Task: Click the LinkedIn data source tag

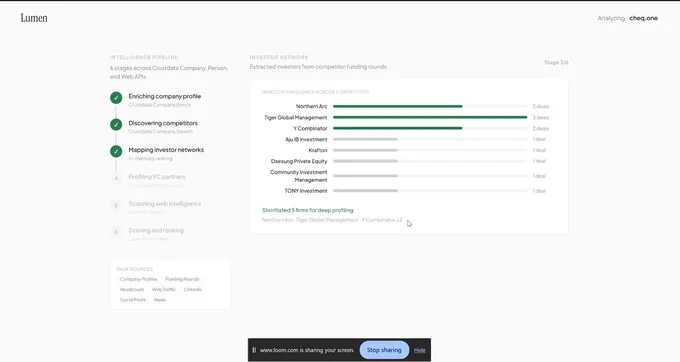Action: pyautogui.click(x=193, y=290)
